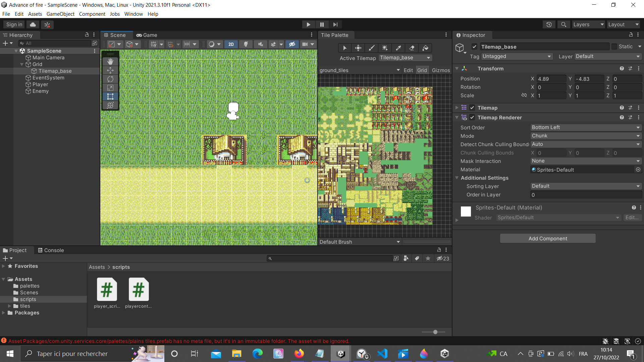Open the Sort Order dropdown
The width and height of the screenshot is (644, 362).
click(586, 127)
